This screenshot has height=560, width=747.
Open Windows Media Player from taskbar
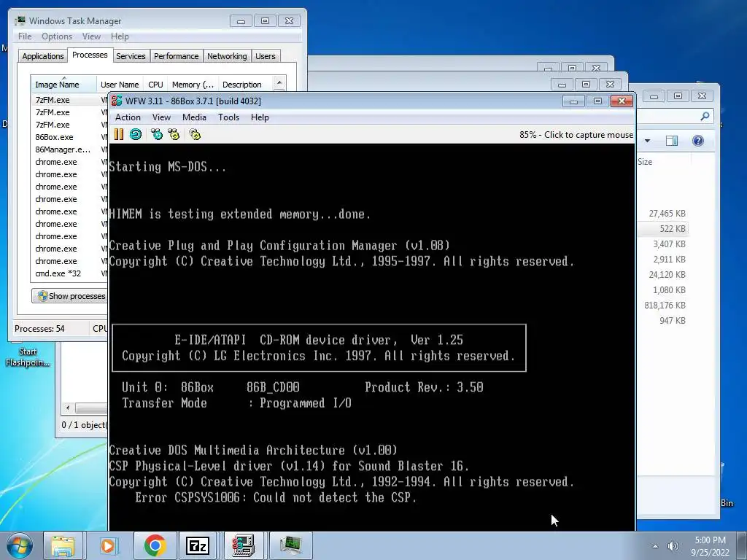(x=108, y=545)
